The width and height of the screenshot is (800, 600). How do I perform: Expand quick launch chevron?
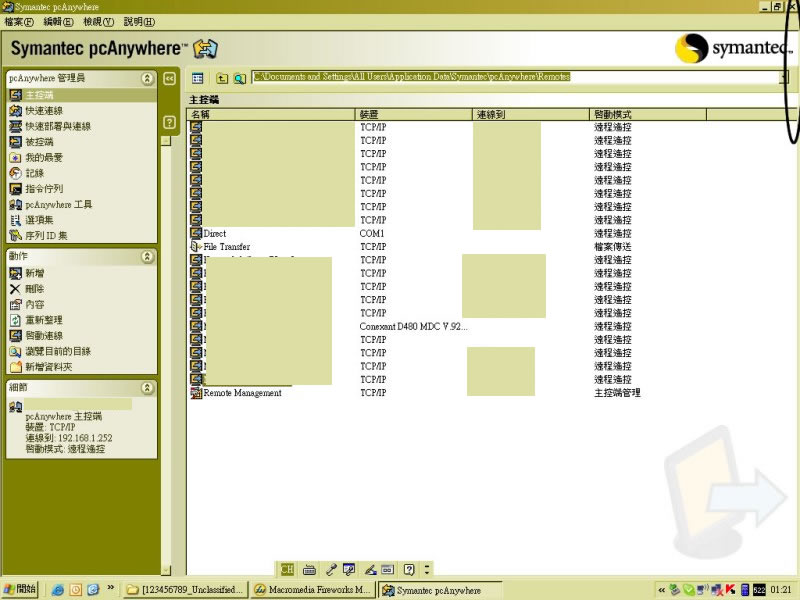tap(111, 588)
